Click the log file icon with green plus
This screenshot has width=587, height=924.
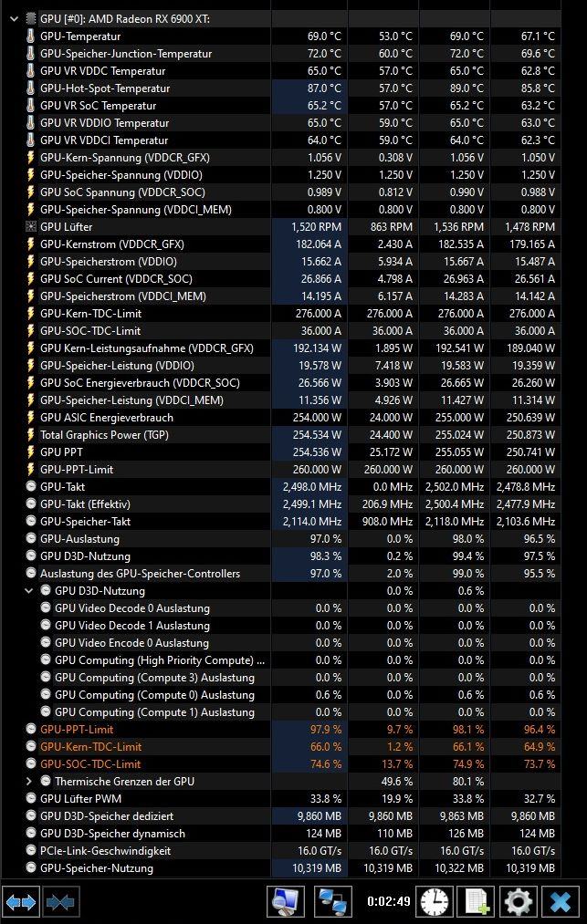477,901
